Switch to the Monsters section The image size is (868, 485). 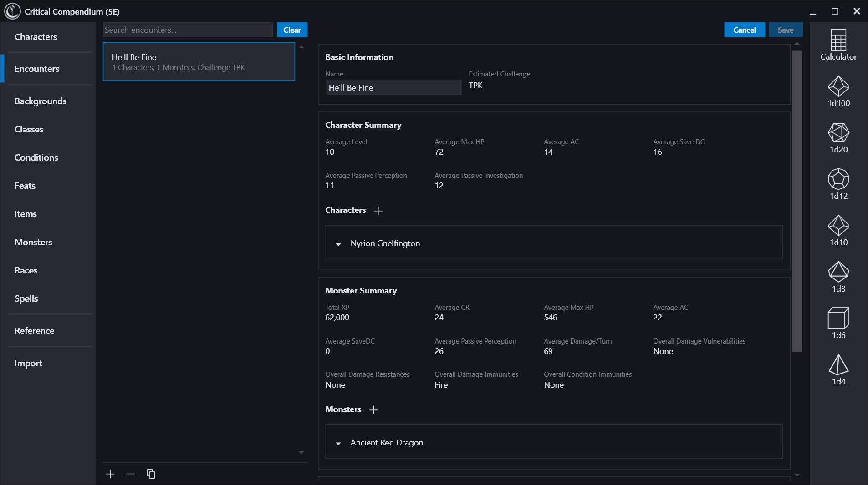(33, 242)
